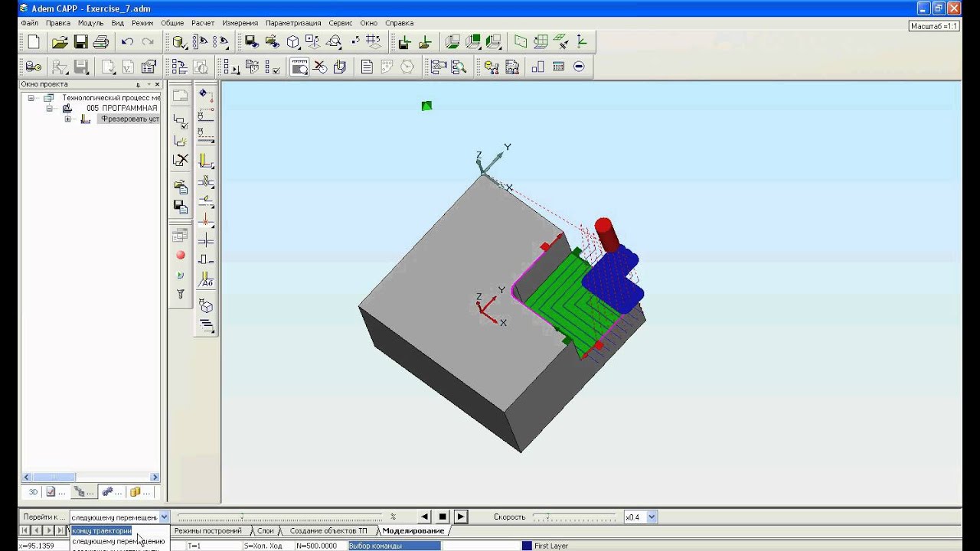The width and height of the screenshot is (980, 551).
Task: Click the text engraving 'Аб' tool icon
Action: (x=206, y=280)
